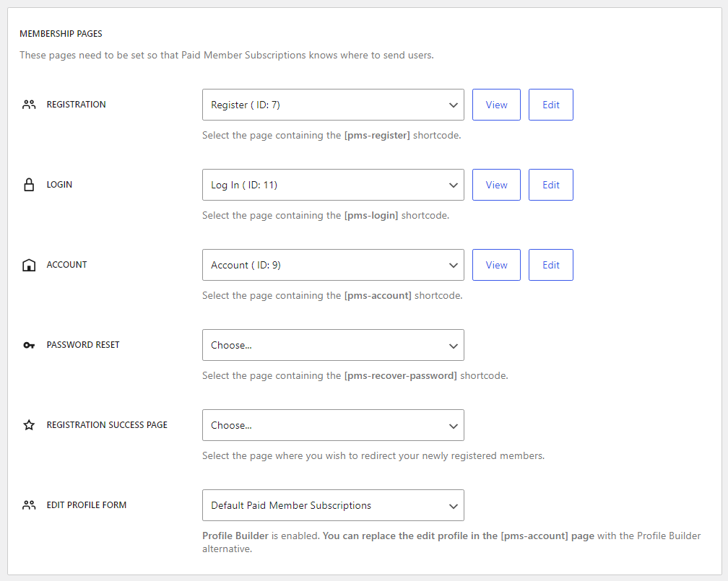Click the Edit Profile Form users icon
Image resolution: width=728 pixels, height=581 pixels.
click(29, 505)
